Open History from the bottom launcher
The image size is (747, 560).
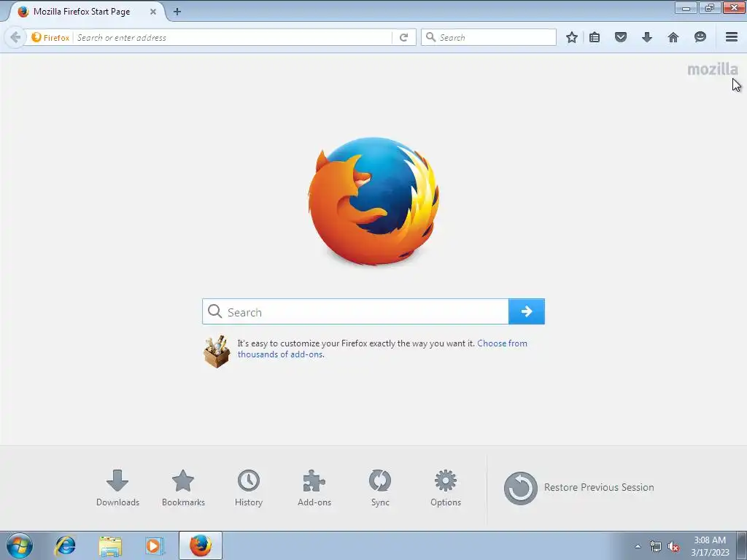pos(249,488)
